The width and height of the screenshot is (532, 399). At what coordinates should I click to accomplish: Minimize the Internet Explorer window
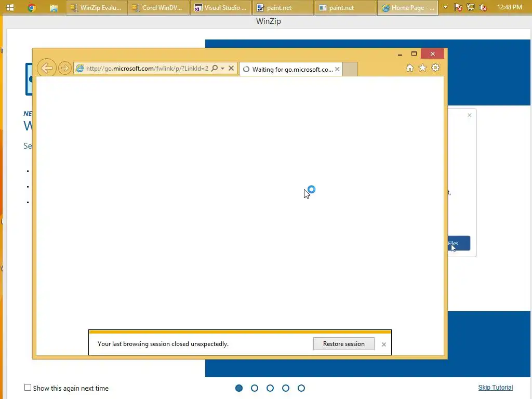400,54
